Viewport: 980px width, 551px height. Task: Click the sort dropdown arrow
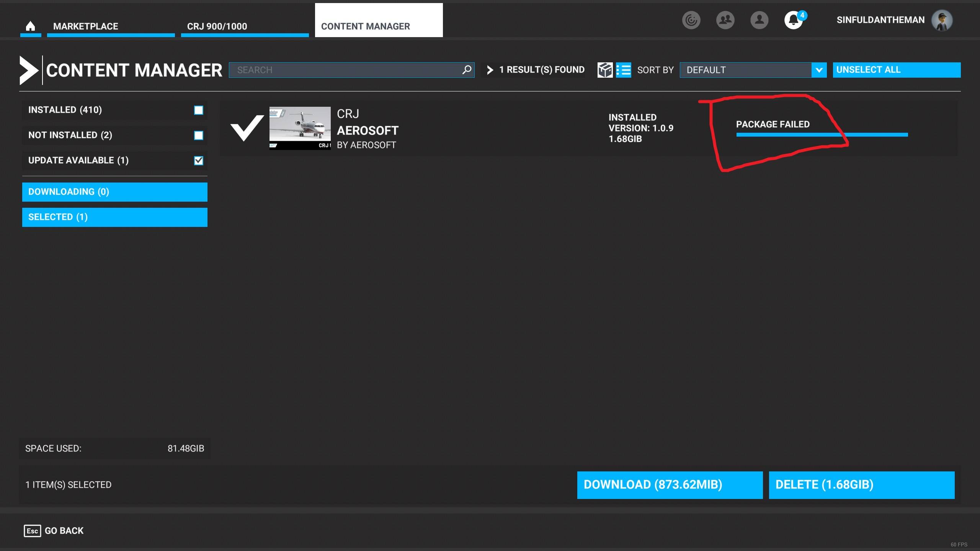(819, 70)
